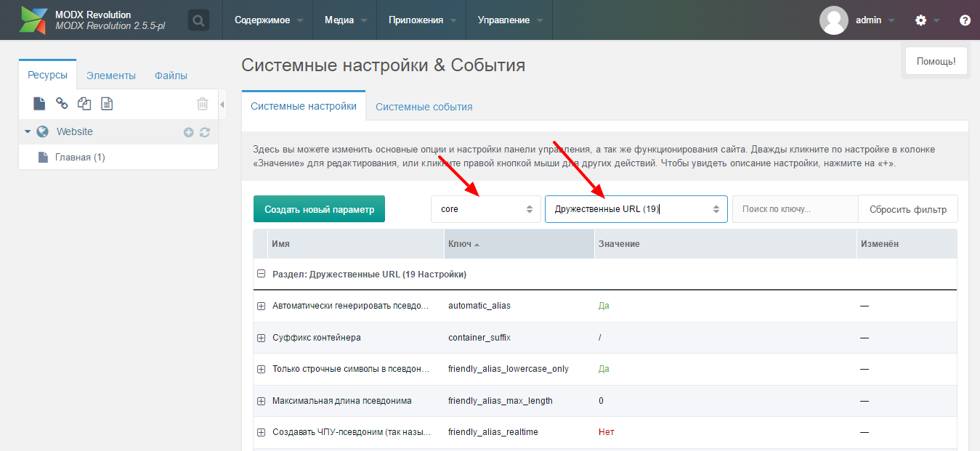This screenshot has height=451, width=980.
Task: Switch to the Файлы tab
Action: (x=171, y=76)
